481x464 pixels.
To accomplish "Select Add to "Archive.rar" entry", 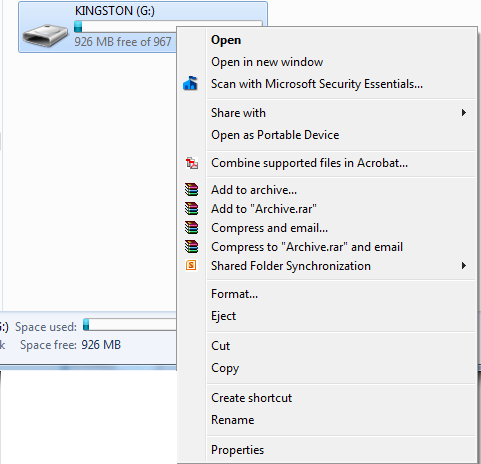I will tap(326, 209).
